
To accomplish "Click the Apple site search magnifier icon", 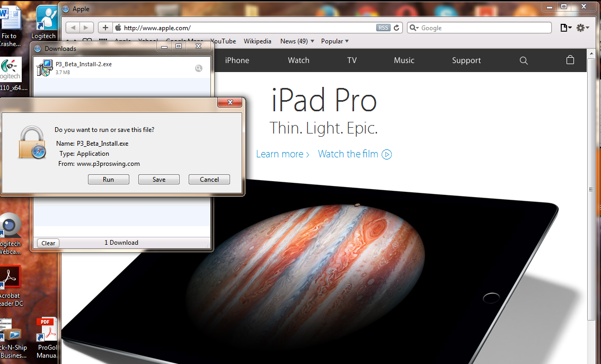I will (x=524, y=60).
